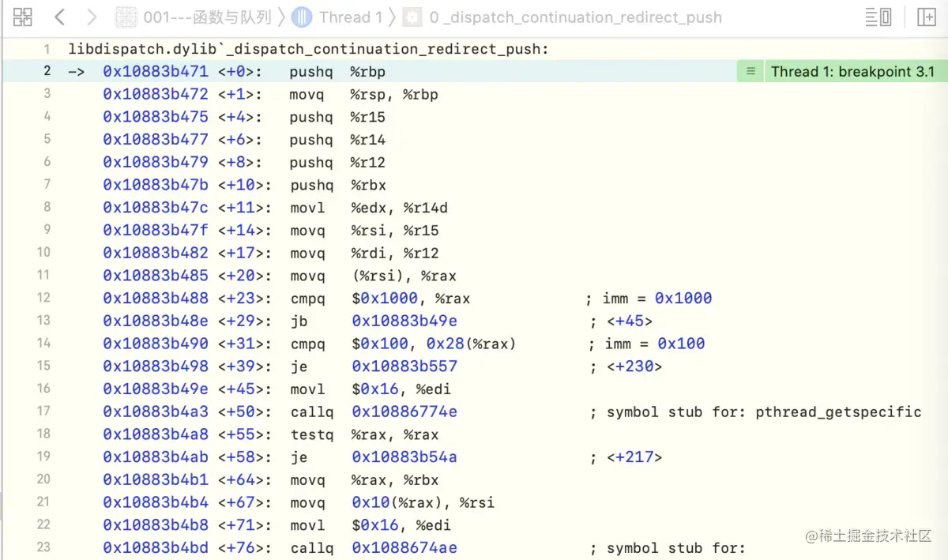Click the movq (%rsi), %rax instruction
This screenshot has width=948, height=560.
372,276
